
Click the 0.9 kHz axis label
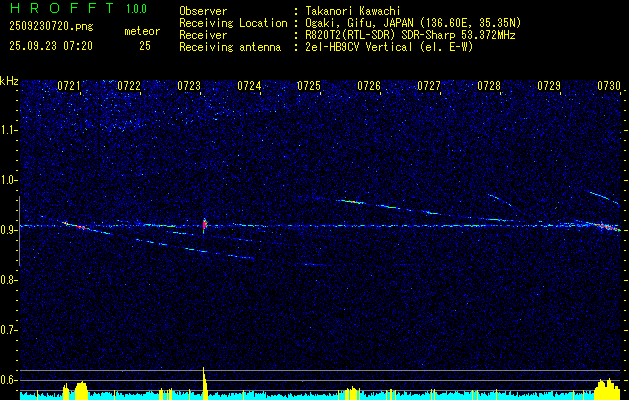[9, 230]
